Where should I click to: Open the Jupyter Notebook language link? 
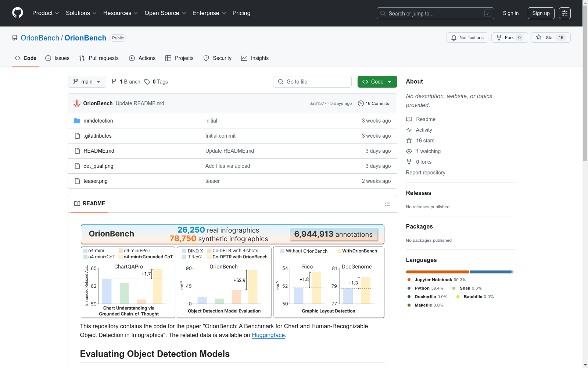[437, 280]
